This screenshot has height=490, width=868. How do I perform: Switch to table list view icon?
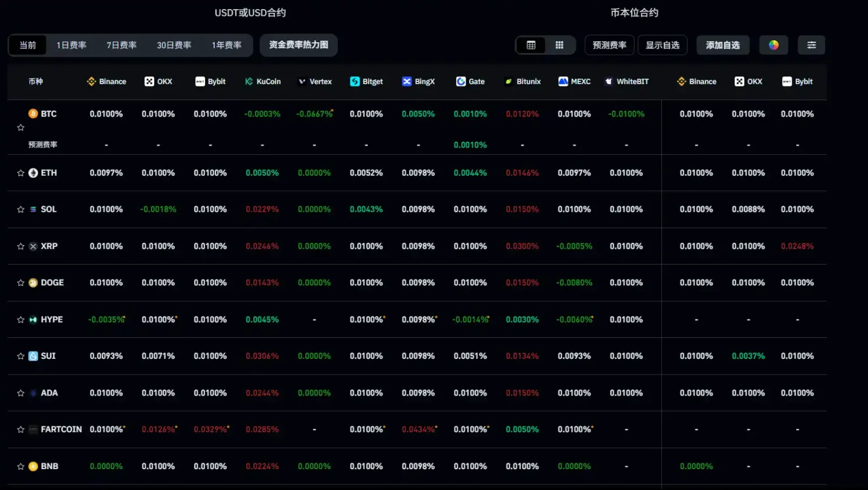point(531,45)
